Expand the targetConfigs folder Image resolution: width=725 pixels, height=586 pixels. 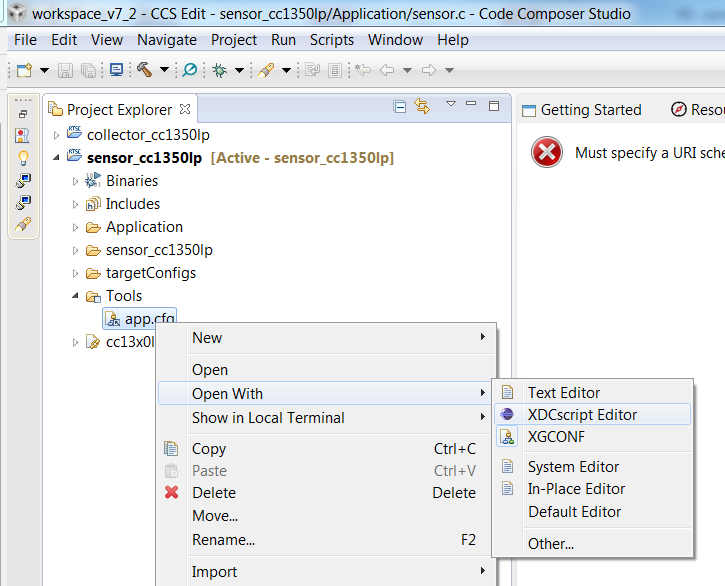click(75, 273)
